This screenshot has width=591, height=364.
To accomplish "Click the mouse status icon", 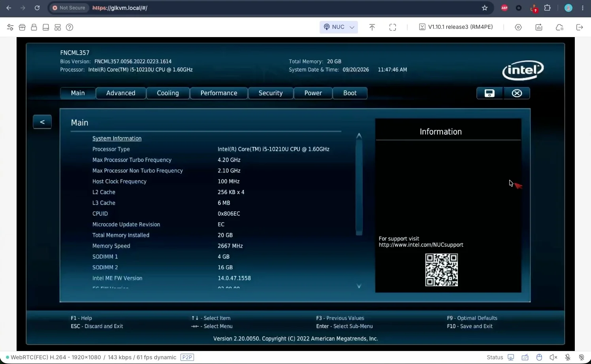I will (539, 357).
